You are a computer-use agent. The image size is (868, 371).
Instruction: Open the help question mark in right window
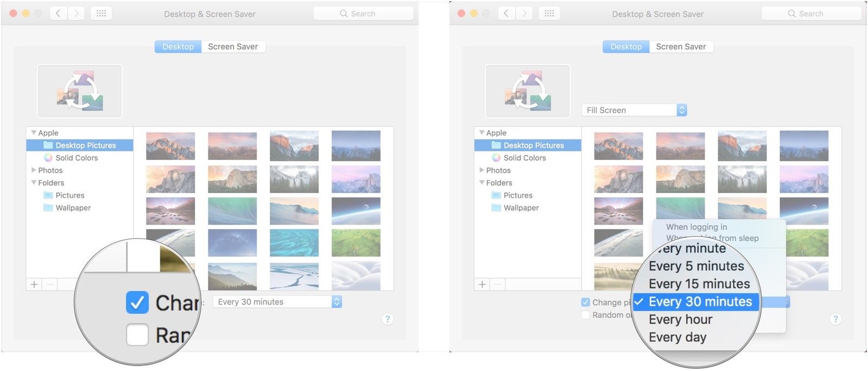(x=835, y=319)
